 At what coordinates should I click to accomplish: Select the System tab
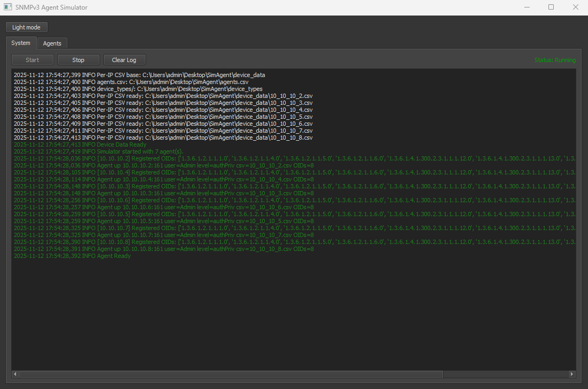21,43
